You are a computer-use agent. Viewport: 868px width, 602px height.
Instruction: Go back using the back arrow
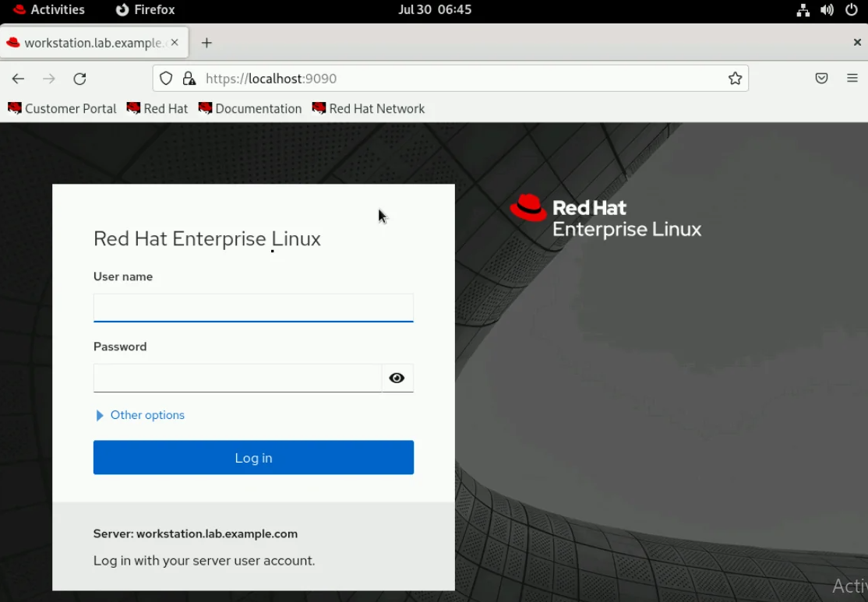click(18, 78)
